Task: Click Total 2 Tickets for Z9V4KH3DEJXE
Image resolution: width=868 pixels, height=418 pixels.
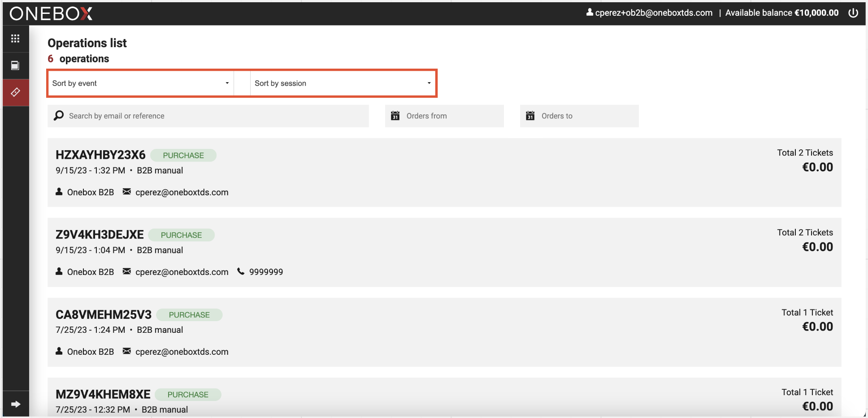Action: (x=805, y=232)
